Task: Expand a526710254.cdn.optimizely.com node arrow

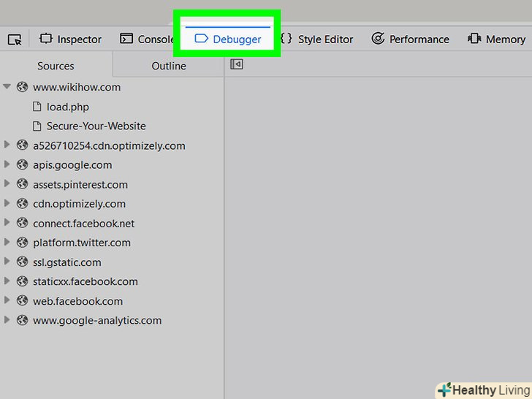Action: [x=7, y=145]
